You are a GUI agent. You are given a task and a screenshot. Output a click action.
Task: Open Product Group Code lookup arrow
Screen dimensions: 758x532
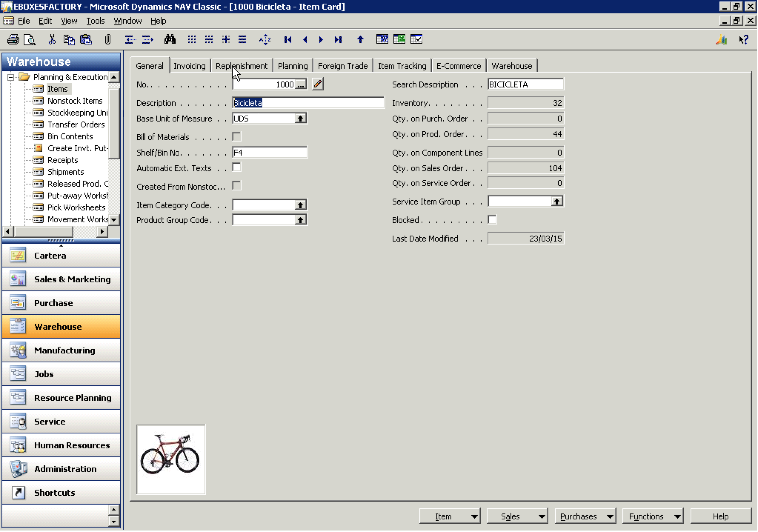(300, 220)
